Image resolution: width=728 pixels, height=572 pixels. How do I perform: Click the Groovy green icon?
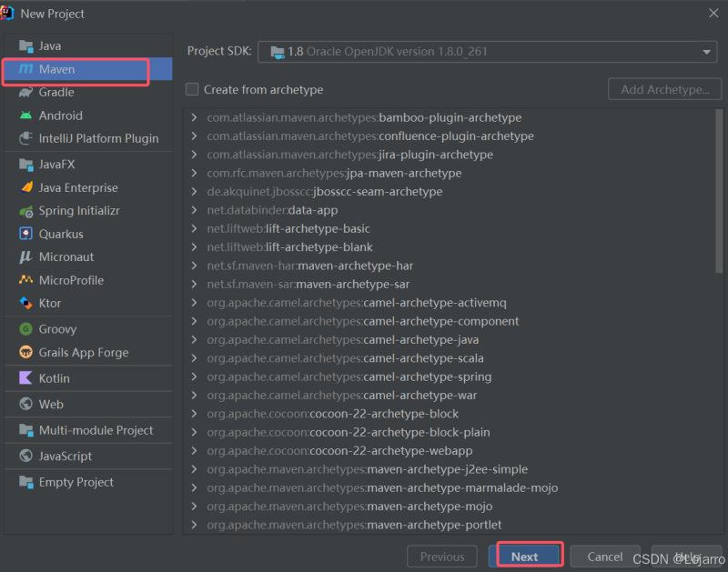(x=26, y=329)
